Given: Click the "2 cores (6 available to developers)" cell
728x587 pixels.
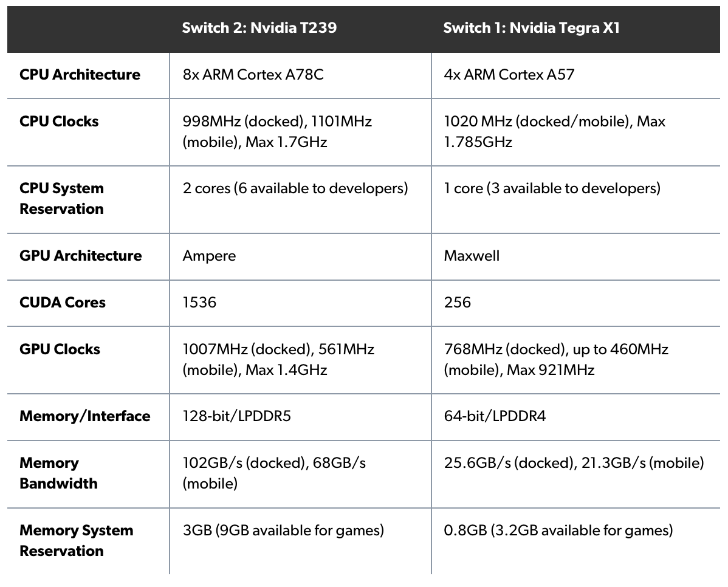Looking at the screenshot, I should coord(295,188).
